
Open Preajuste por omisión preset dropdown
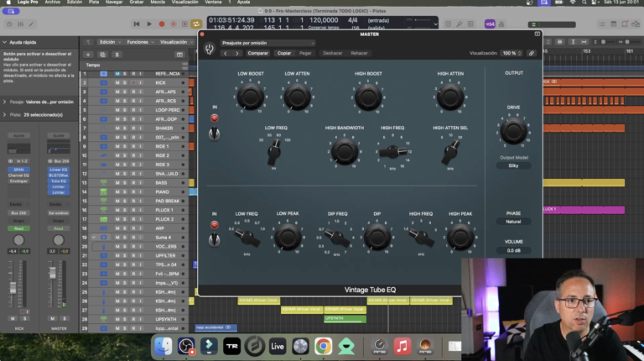267,43
